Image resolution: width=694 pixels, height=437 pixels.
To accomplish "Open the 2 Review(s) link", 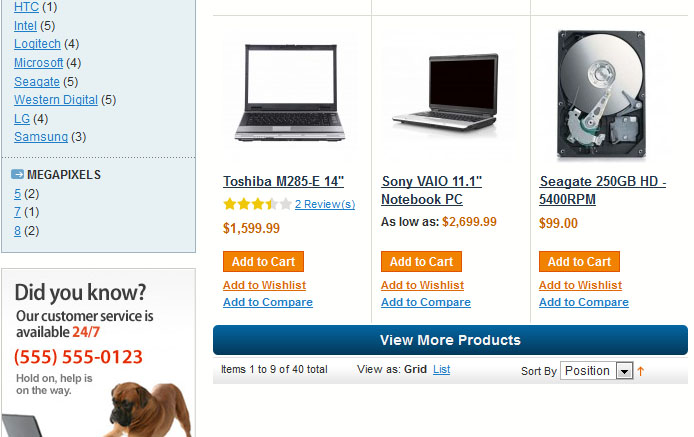I will (325, 204).
